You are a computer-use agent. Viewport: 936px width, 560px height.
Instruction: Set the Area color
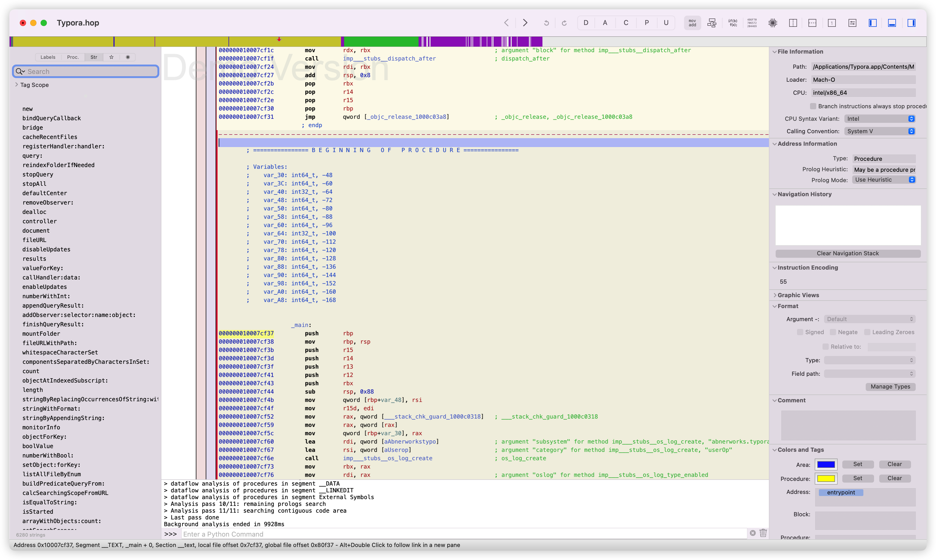pyautogui.click(x=857, y=464)
